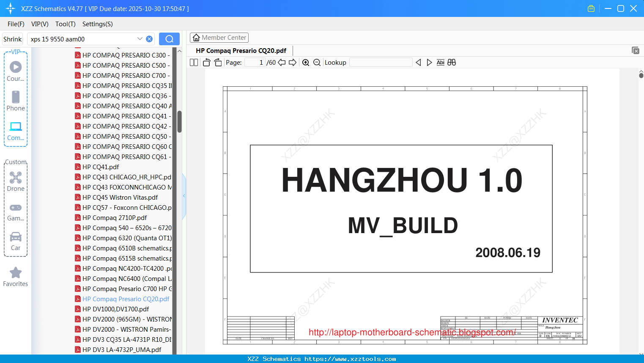Screen dimensions: 644x363
Task: Open the Game console category
Action: pyautogui.click(x=16, y=212)
